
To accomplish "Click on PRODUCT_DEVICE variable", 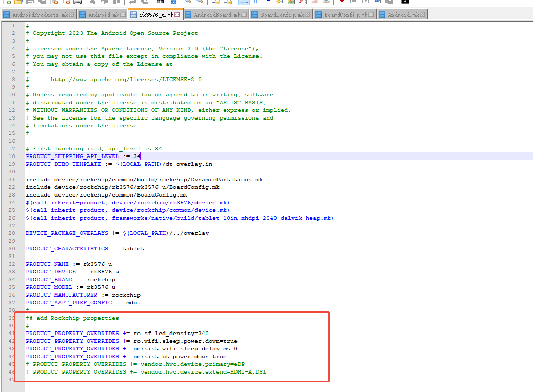I will (51, 272).
